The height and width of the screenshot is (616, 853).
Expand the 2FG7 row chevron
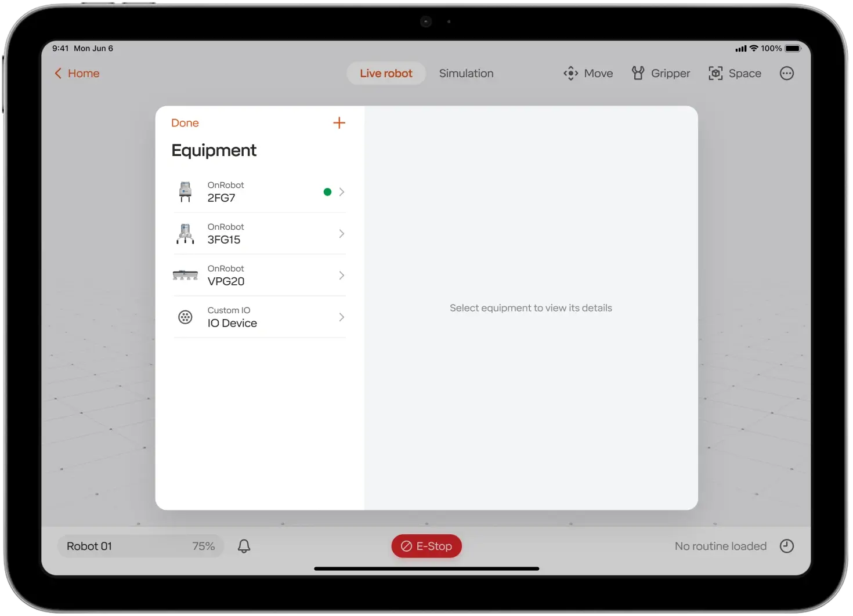(342, 192)
